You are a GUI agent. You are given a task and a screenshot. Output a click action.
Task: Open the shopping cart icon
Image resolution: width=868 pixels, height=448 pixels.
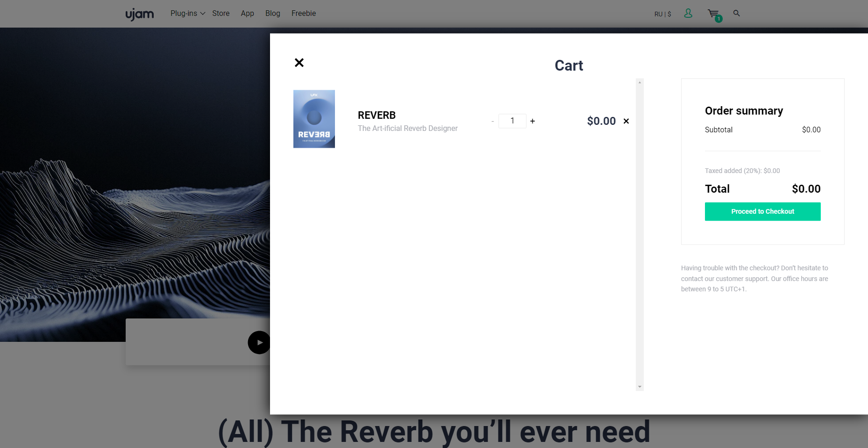[x=714, y=15]
